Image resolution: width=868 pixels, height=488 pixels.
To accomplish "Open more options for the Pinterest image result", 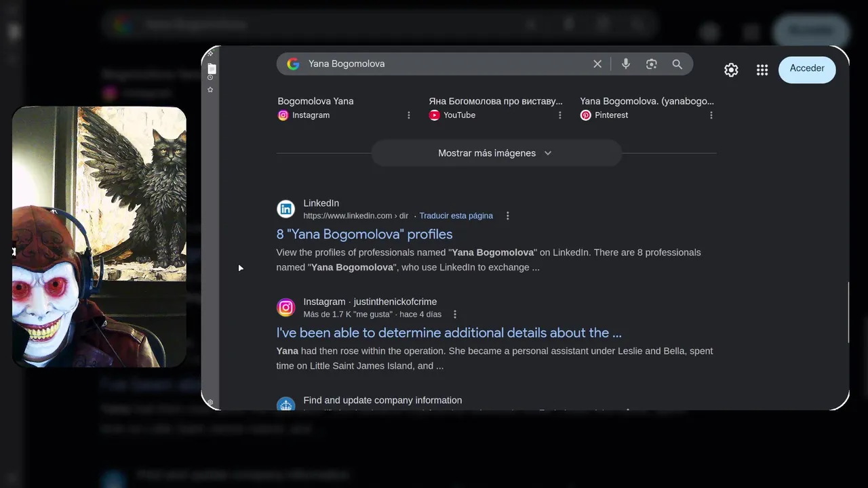I will click(x=711, y=115).
